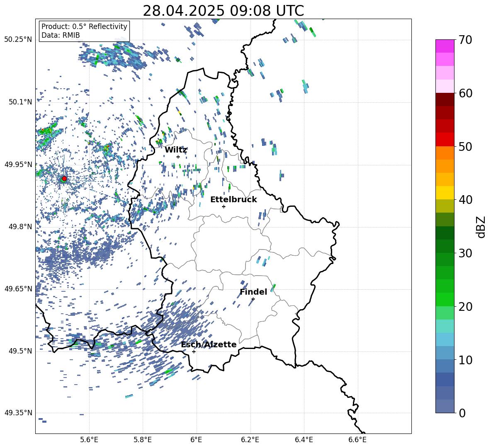The width and height of the screenshot is (491, 448).
Task: Click the Ettelbruck city label
Action: tap(233, 200)
